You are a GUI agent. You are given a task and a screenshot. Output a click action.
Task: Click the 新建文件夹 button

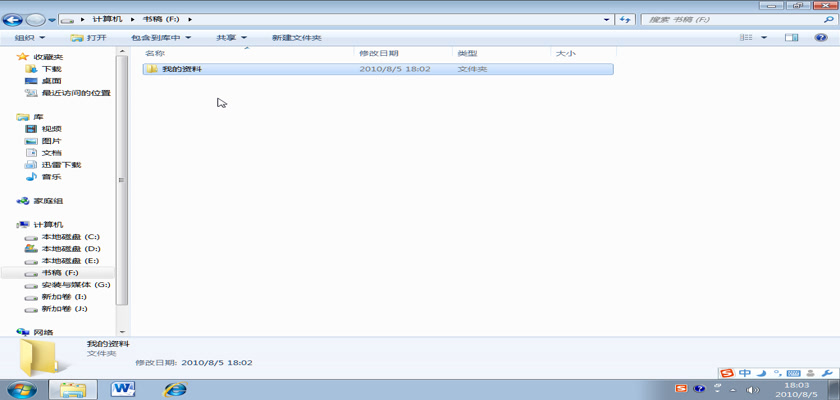tap(296, 38)
